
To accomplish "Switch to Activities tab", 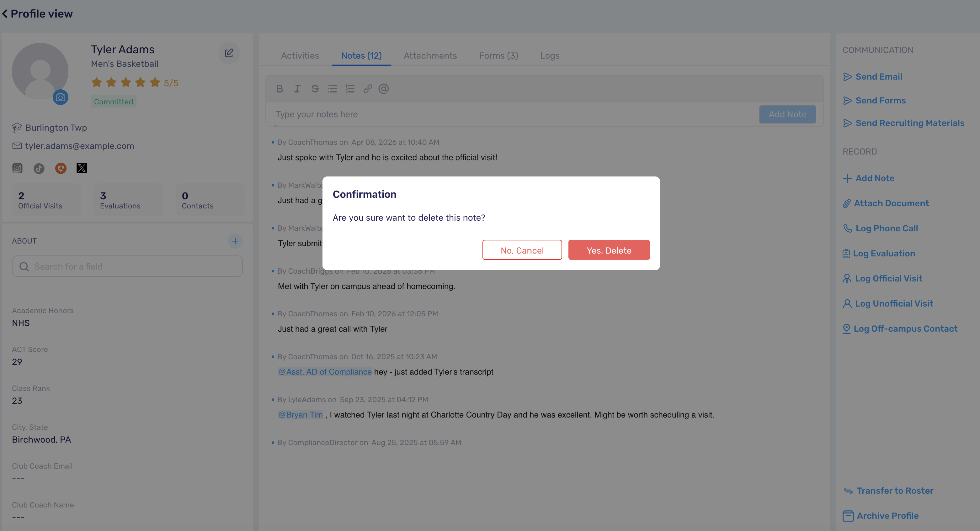I will coord(300,55).
